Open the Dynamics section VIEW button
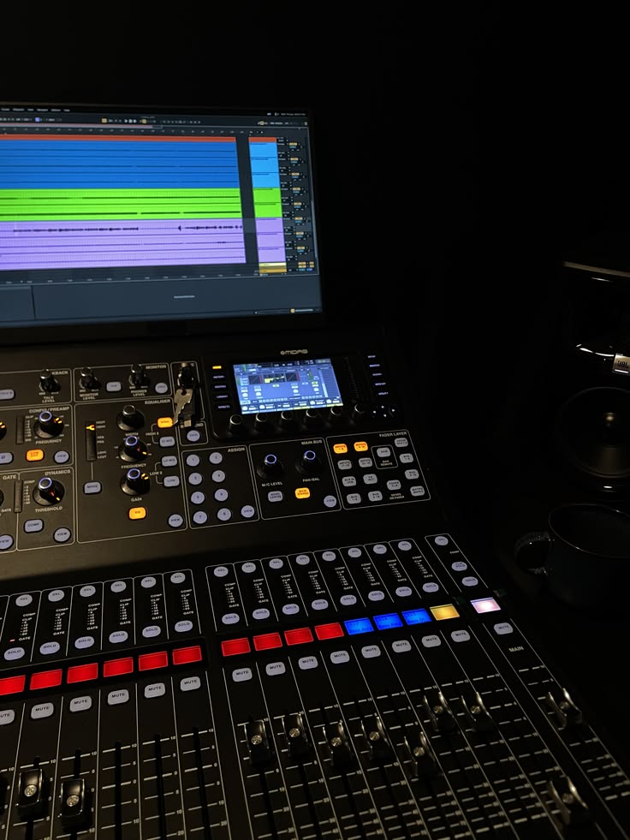The width and height of the screenshot is (630, 840). (62, 534)
